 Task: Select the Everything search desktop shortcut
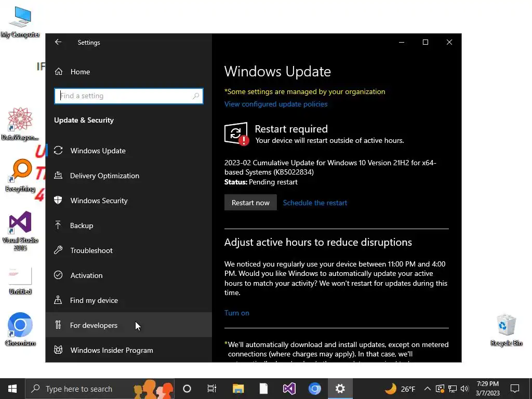[x=20, y=176]
